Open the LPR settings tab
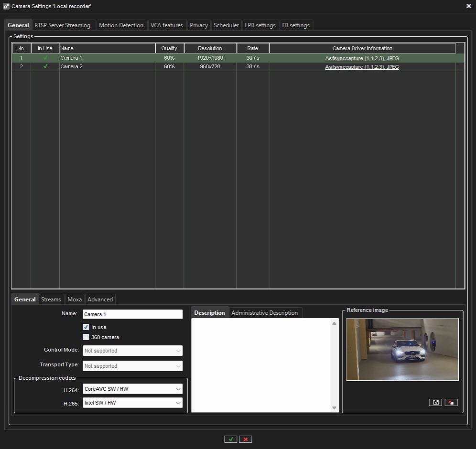476x449 pixels. [260, 25]
